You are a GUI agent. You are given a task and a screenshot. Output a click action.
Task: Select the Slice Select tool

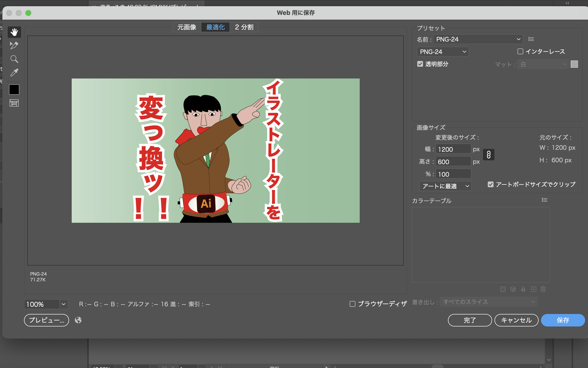[14, 46]
